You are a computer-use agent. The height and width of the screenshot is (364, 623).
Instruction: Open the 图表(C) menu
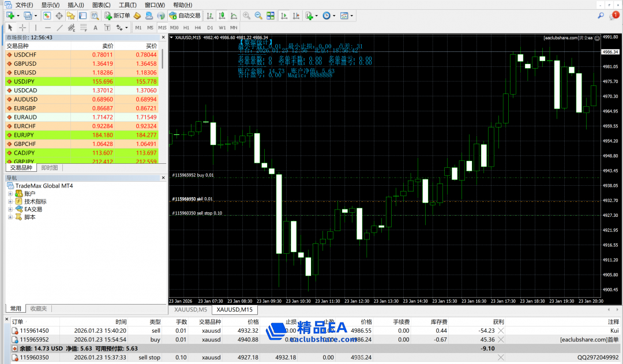(x=101, y=5)
